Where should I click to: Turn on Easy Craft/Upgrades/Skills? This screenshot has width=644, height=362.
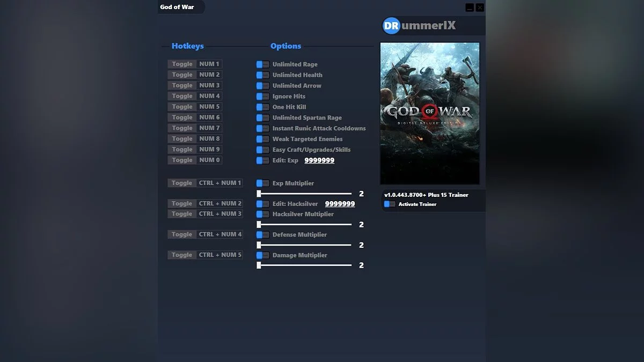(262, 150)
